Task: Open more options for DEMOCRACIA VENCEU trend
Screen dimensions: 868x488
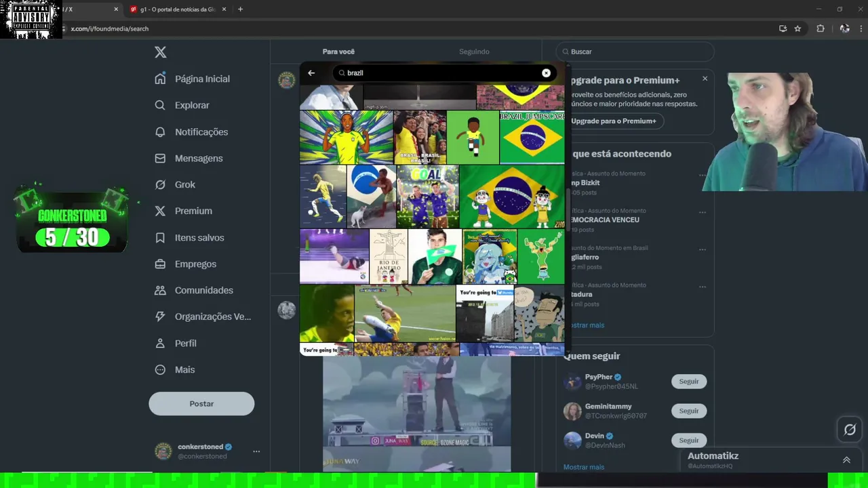Action: tap(703, 212)
